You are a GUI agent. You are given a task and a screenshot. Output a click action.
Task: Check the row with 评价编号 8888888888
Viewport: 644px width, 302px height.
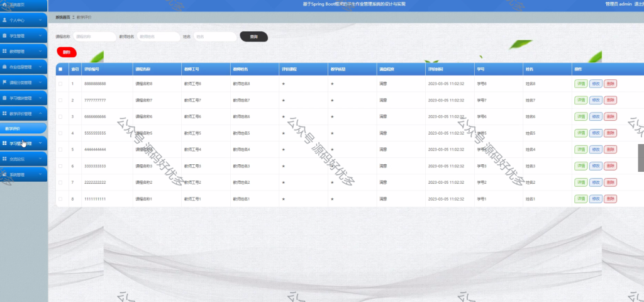60,84
